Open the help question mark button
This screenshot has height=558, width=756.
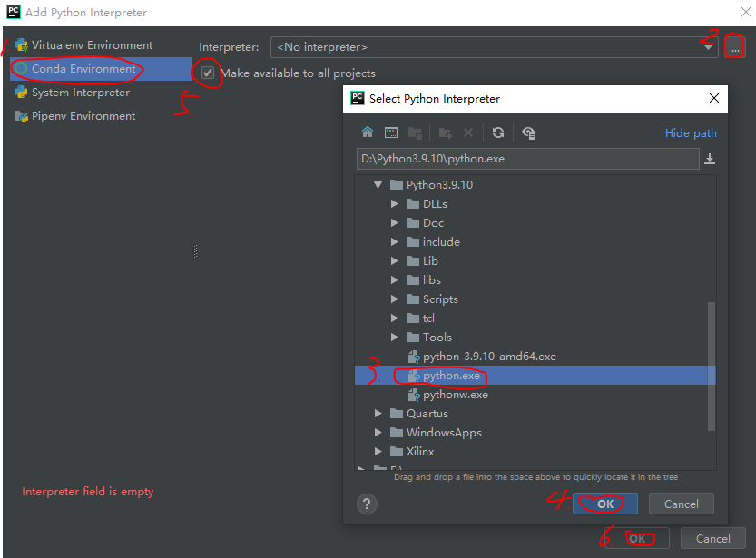click(367, 504)
